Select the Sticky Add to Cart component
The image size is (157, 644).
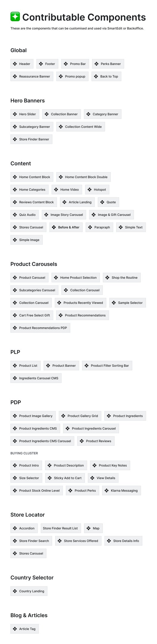pyautogui.click(x=65, y=478)
